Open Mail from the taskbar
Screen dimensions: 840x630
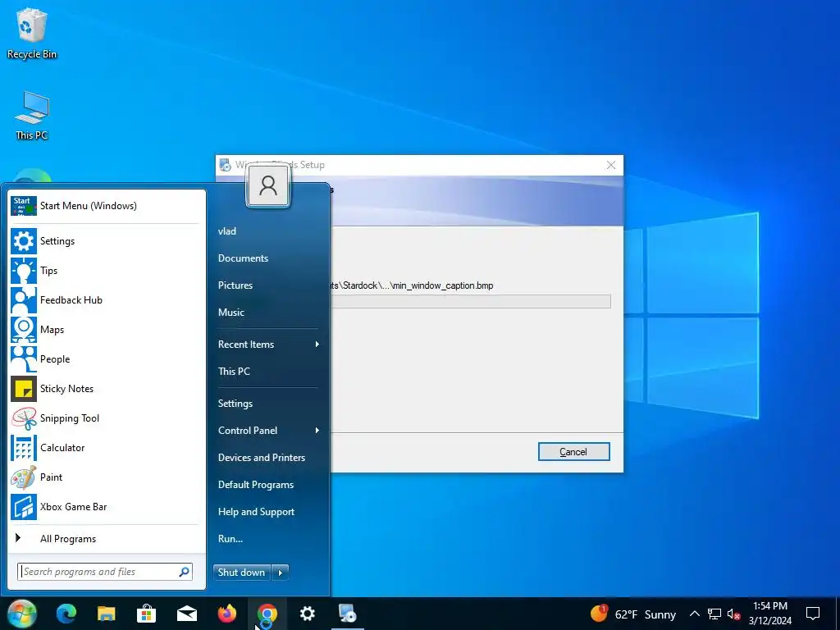click(x=186, y=614)
